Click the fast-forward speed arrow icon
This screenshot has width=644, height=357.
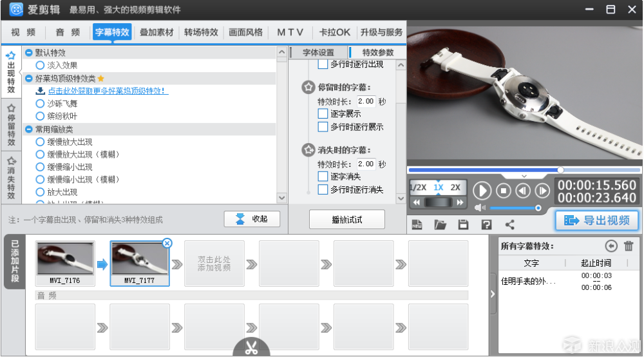click(x=460, y=202)
